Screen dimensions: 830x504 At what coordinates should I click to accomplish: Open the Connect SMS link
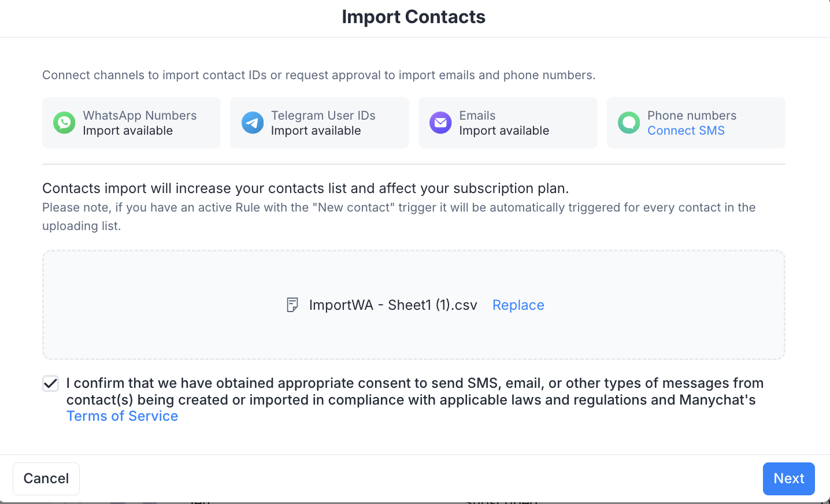point(686,131)
